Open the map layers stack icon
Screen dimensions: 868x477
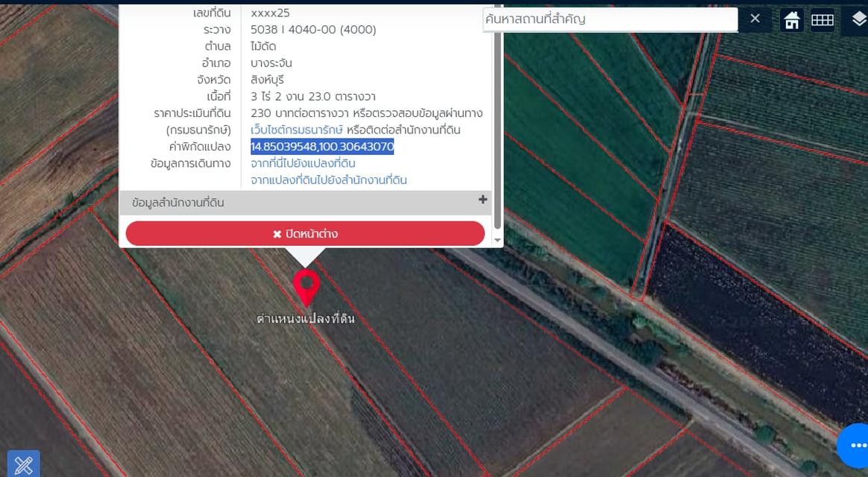858,20
